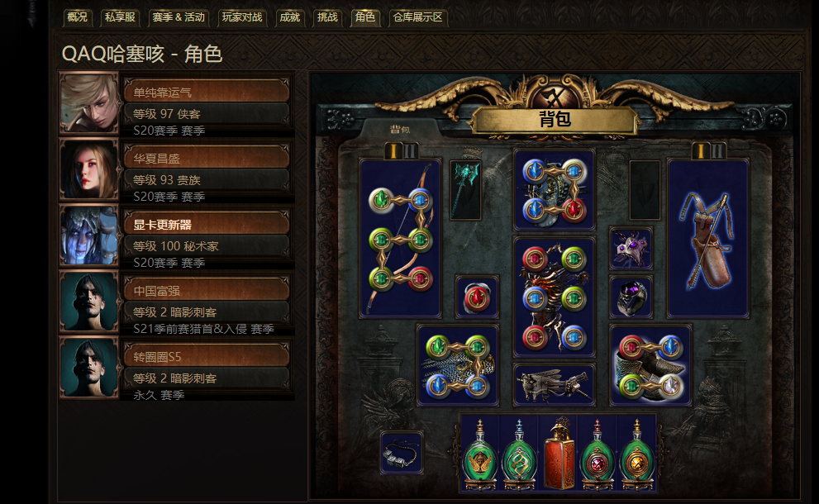The height and width of the screenshot is (504, 819).
Task: Switch to the 赛季 & 活动 tab
Action: click(179, 17)
